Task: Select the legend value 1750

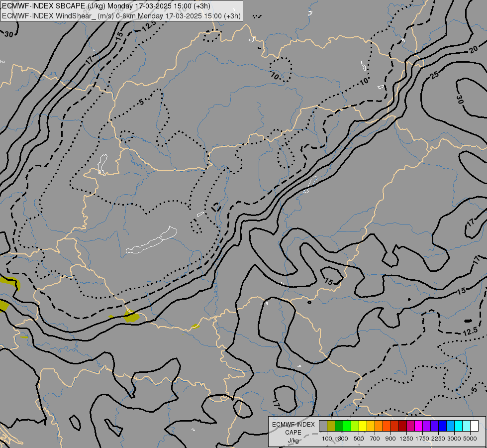Action: tap(422, 439)
